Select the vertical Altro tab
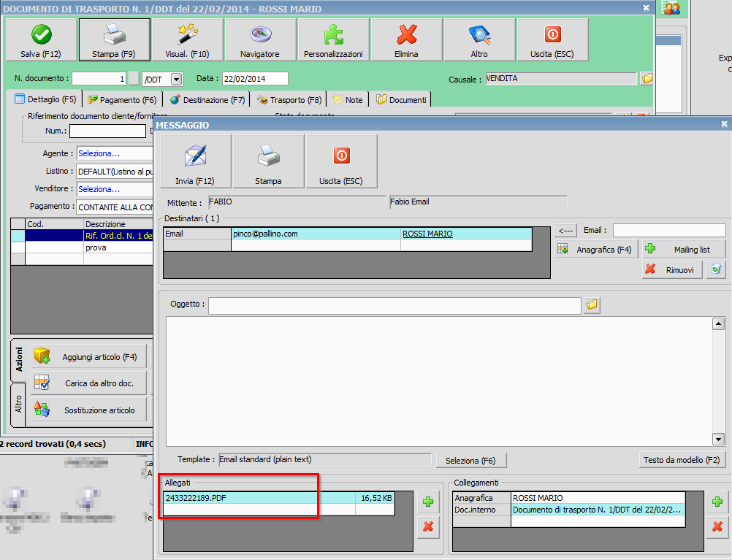Screen dimensions: 732x560 (18, 404)
